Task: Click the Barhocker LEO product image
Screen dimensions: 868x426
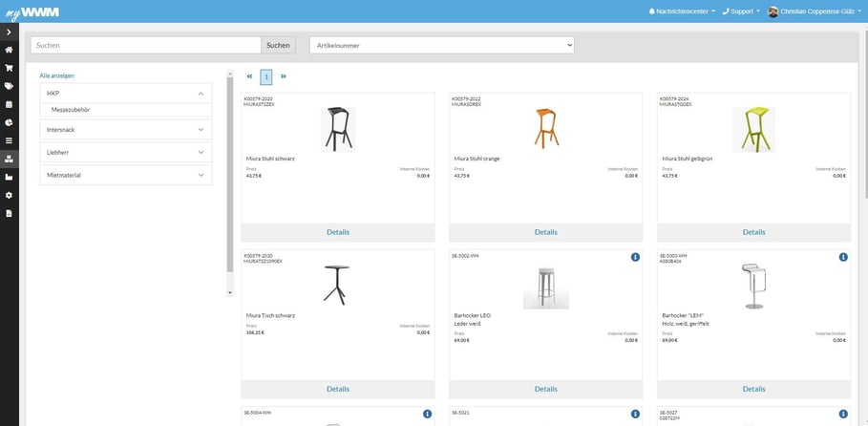Action: [546, 287]
